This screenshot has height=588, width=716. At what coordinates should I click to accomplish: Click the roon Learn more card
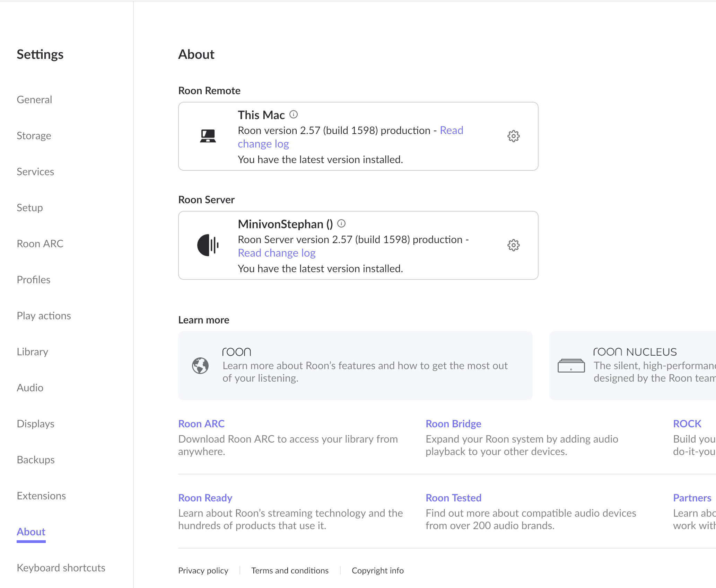[x=355, y=366]
